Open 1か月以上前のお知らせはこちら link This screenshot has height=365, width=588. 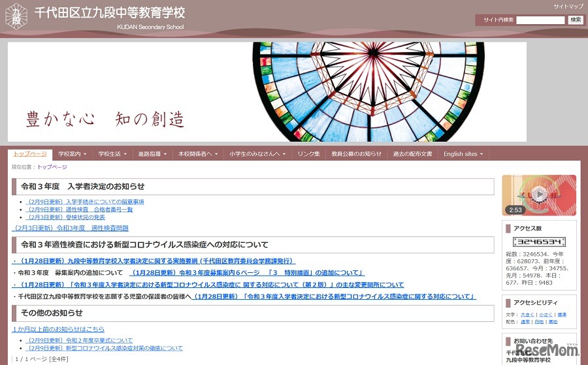point(58,329)
